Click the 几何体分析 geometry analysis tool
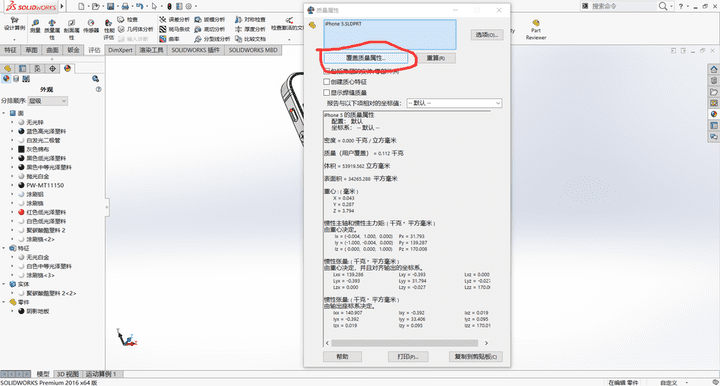 135,29
